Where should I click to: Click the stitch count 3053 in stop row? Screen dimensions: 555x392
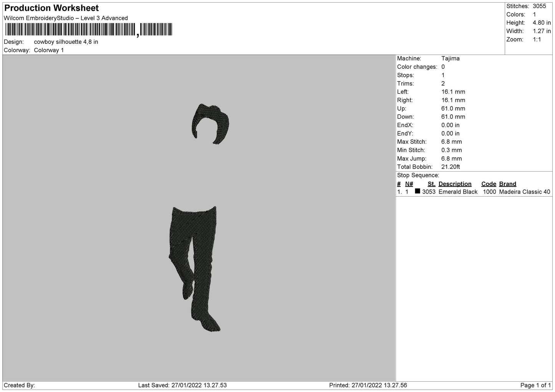(x=429, y=192)
